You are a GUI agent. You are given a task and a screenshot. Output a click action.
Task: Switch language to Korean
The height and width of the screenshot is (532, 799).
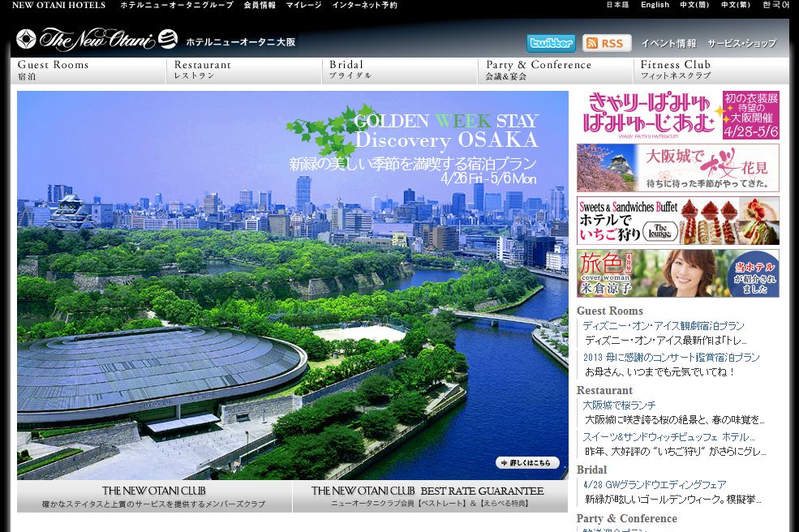coord(775,5)
